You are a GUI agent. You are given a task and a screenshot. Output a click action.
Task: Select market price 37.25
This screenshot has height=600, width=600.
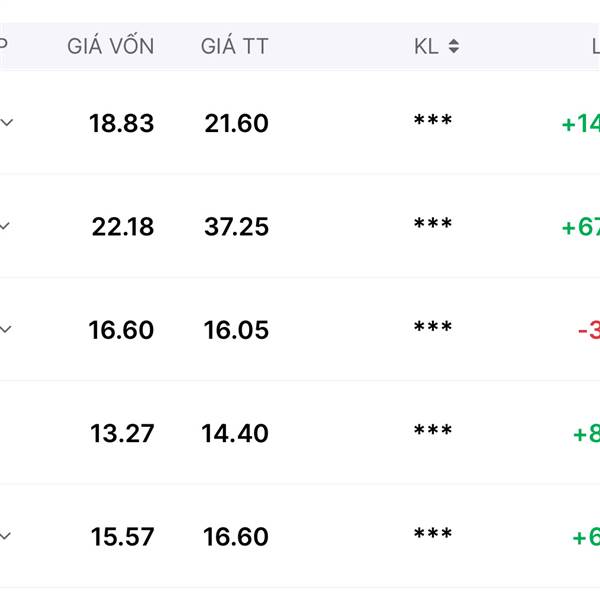pos(236,227)
